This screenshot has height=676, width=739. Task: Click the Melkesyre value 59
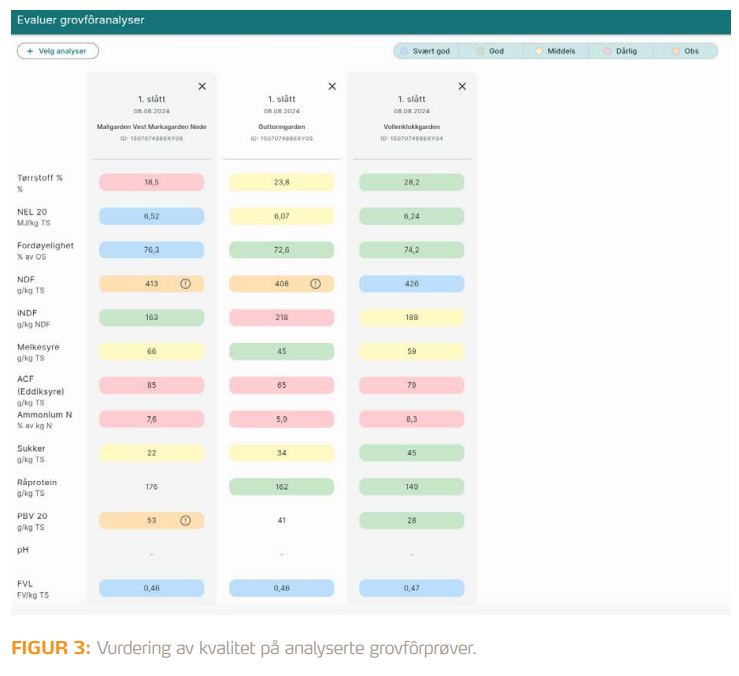tap(412, 351)
